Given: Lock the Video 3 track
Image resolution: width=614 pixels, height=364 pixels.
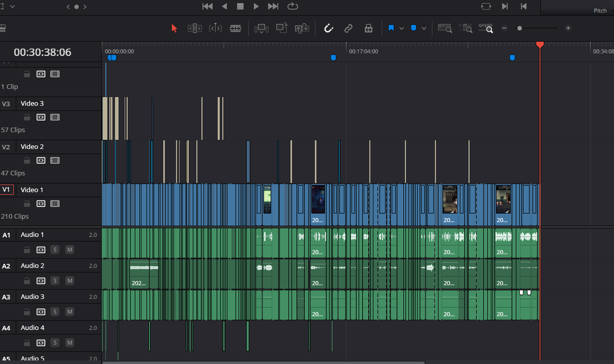Looking at the screenshot, I should [x=27, y=117].
